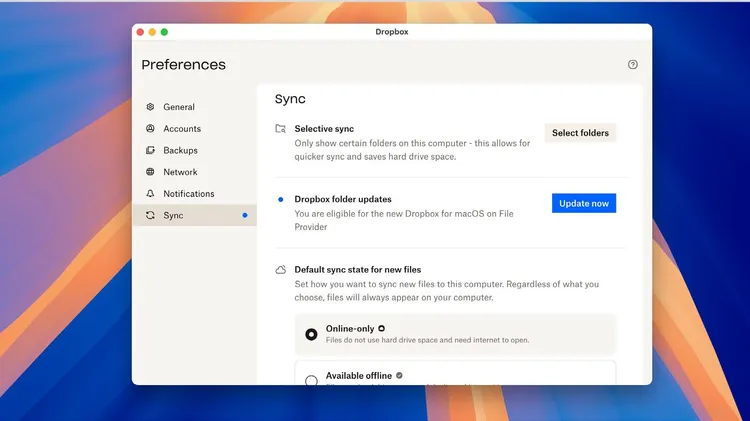Open the help question mark icon
750x421 pixels.
click(632, 65)
